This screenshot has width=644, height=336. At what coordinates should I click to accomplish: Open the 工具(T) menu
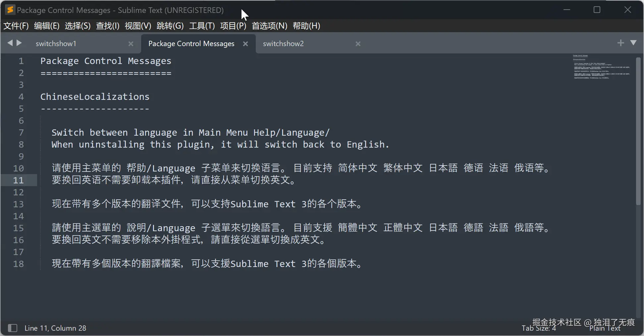tap(202, 26)
